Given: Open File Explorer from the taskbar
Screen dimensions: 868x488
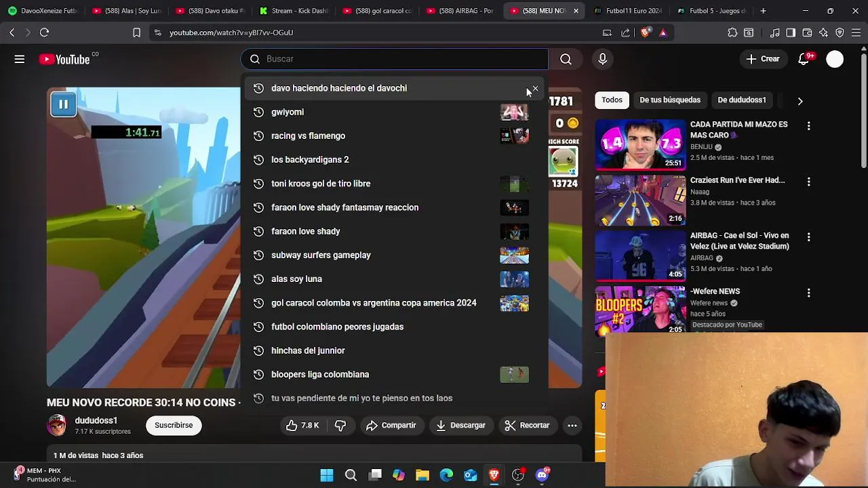Looking at the screenshot, I should pyautogui.click(x=422, y=475).
